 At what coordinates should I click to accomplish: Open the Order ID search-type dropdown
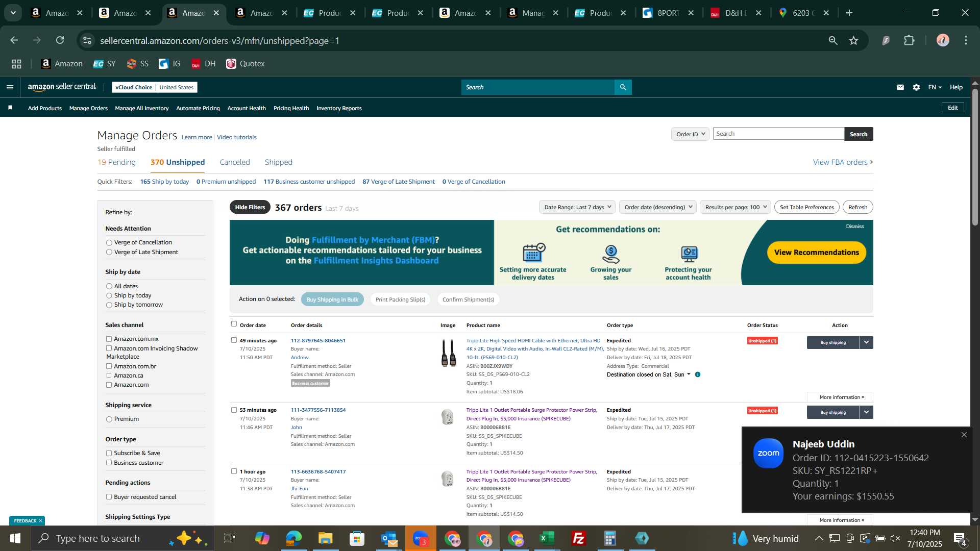click(x=690, y=134)
